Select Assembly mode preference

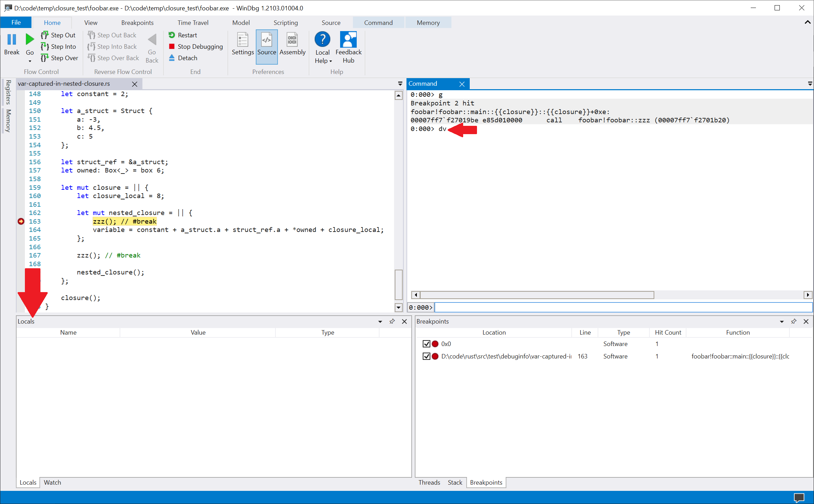click(292, 44)
